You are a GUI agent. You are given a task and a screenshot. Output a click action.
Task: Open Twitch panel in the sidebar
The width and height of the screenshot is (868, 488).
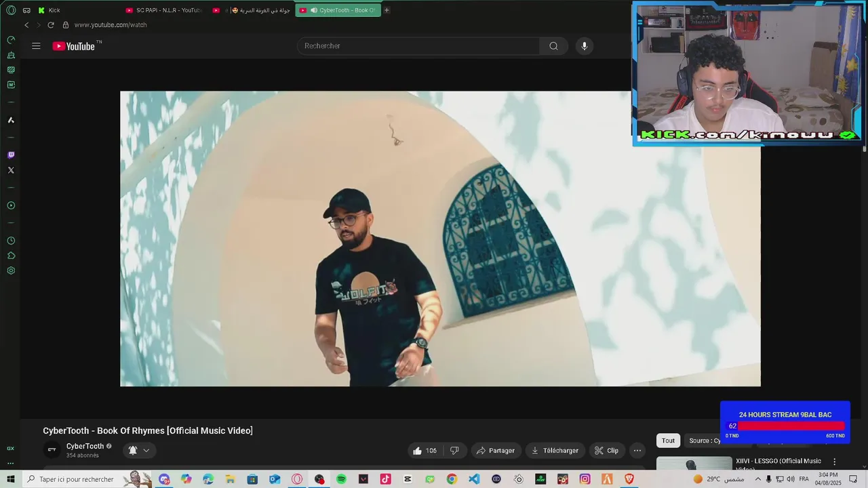tap(11, 155)
